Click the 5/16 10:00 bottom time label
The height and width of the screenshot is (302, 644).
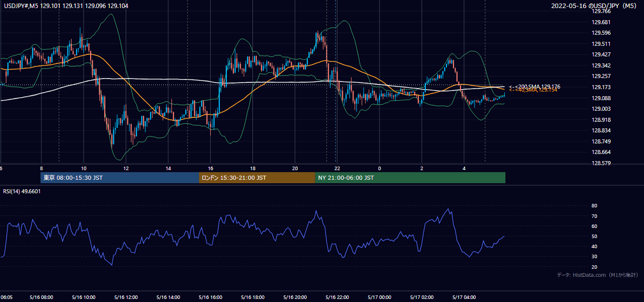[83, 297]
